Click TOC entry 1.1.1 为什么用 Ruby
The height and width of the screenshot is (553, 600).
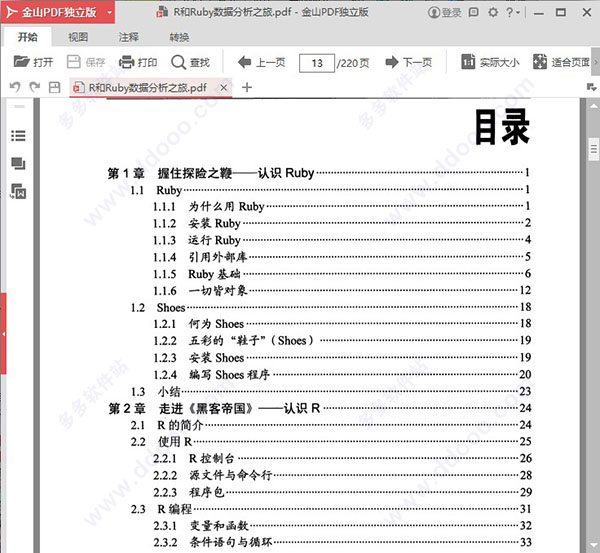(341, 207)
